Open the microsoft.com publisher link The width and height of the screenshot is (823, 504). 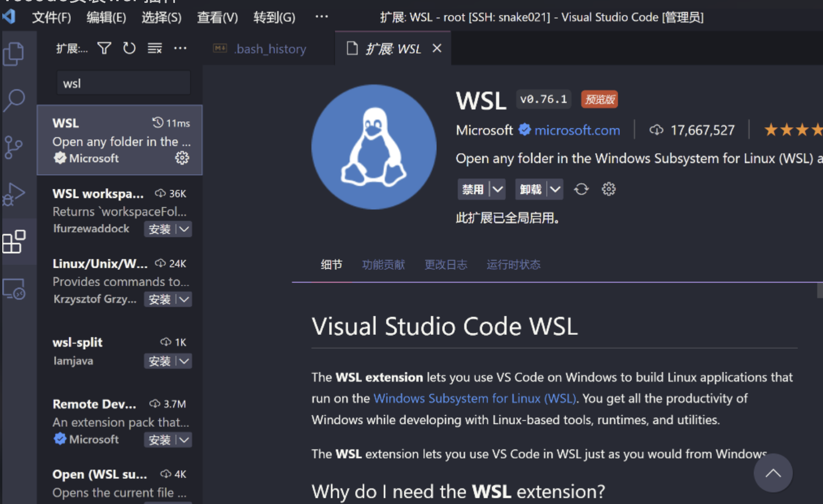[x=577, y=130]
